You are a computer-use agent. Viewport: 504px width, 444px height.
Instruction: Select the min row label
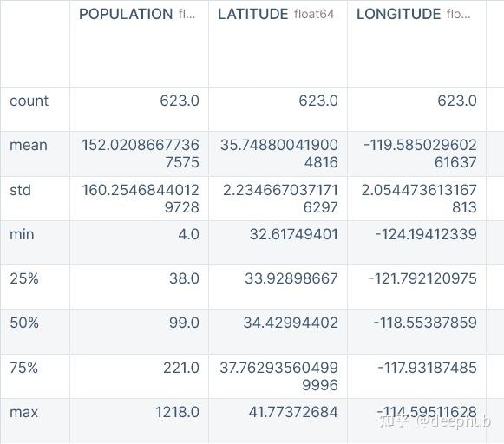pos(22,234)
